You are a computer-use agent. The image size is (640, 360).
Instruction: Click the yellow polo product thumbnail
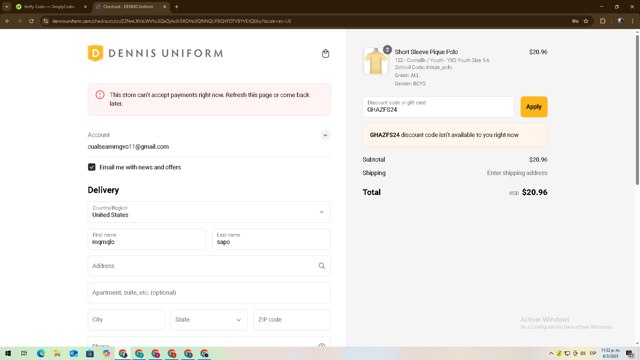tap(376, 61)
